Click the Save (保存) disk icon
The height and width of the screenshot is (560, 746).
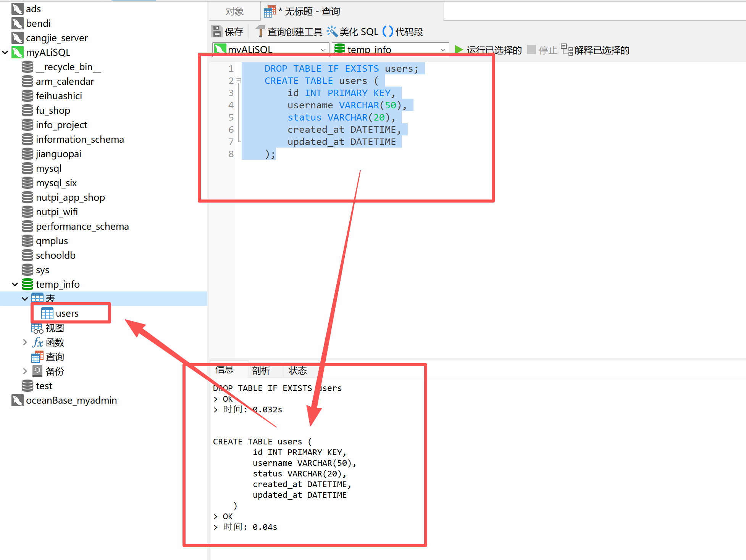[217, 32]
